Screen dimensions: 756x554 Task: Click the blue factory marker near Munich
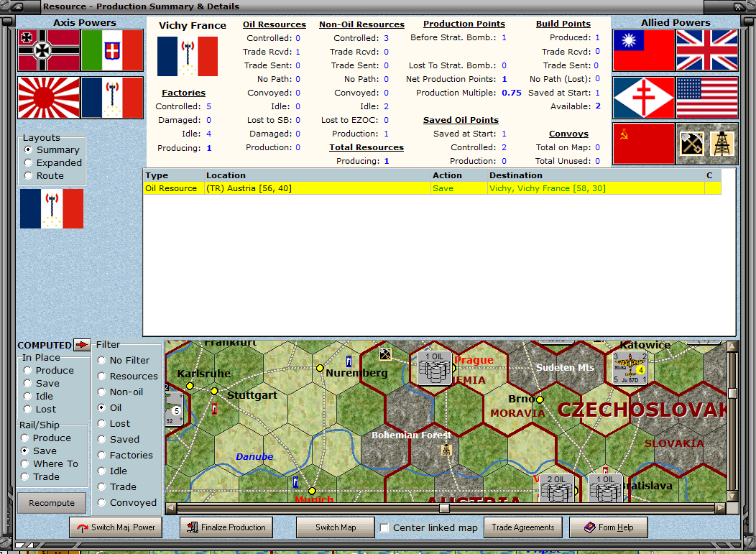(x=295, y=481)
